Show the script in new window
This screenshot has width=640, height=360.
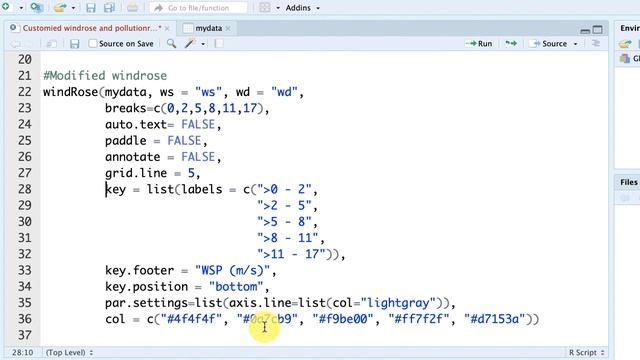click(51, 44)
